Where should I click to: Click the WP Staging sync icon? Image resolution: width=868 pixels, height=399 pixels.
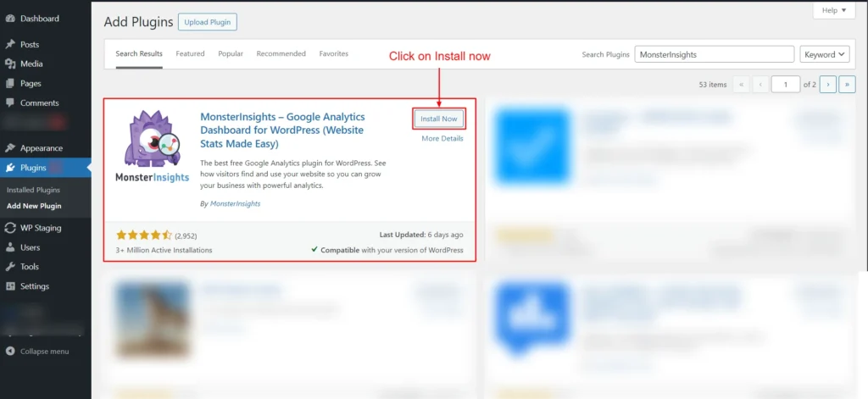[10, 228]
